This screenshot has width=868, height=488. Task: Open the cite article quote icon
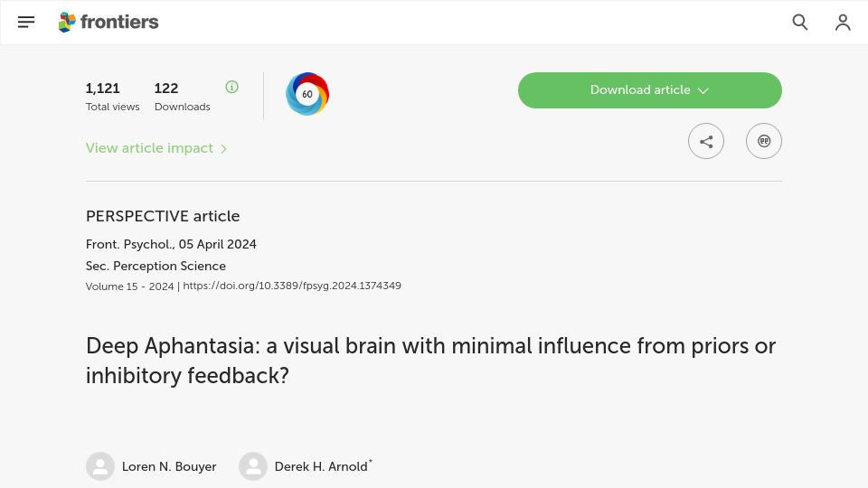tap(764, 141)
